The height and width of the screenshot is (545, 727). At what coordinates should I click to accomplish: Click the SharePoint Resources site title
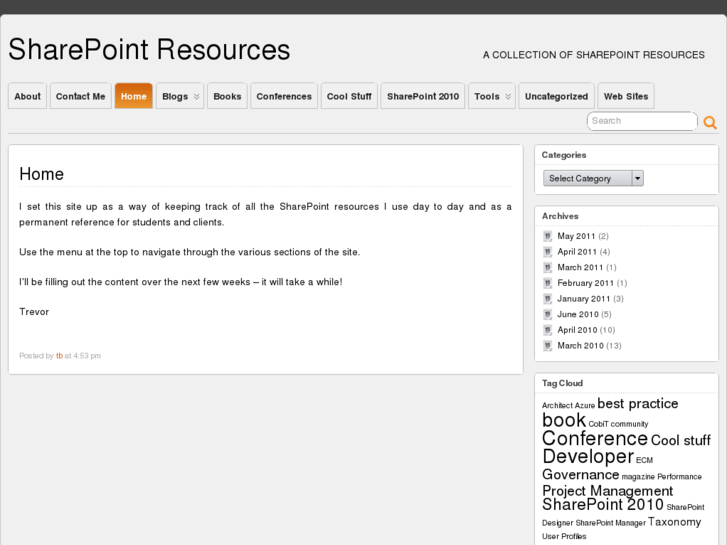149,50
